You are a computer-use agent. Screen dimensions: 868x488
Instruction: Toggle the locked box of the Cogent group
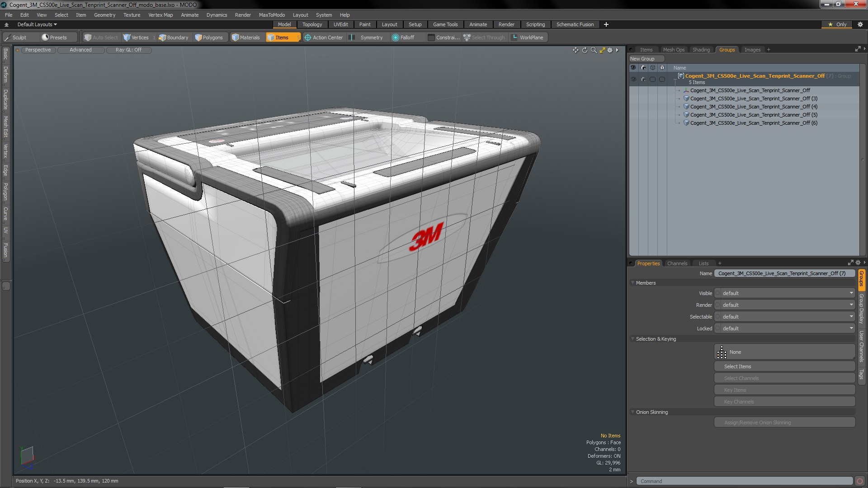click(x=662, y=79)
